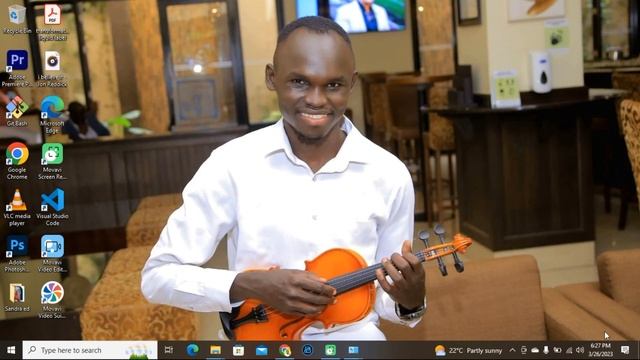
Task: Open Microsoft Store from the taskbar
Action: click(x=238, y=350)
